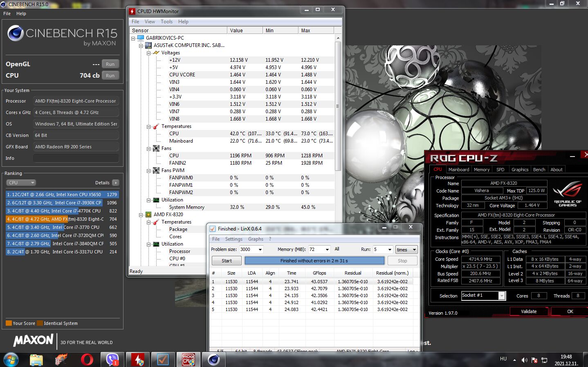
Task: Run the Cinebench CPU test
Action: click(110, 76)
